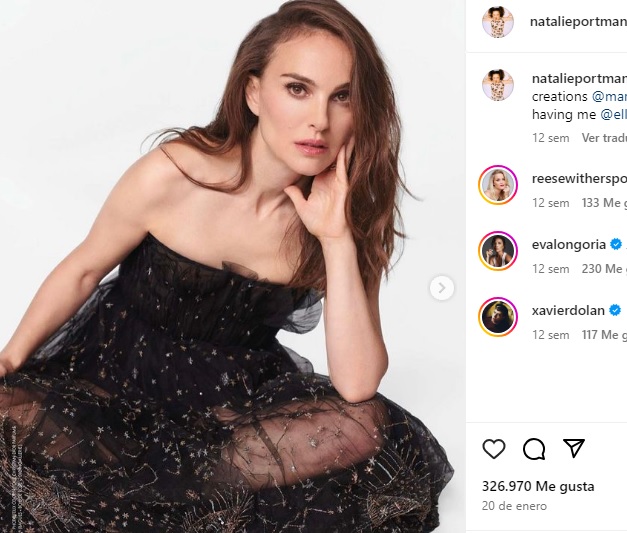Click the verified badge beside evalongoria
This screenshot has height=533, width=627.
(616, 244)
